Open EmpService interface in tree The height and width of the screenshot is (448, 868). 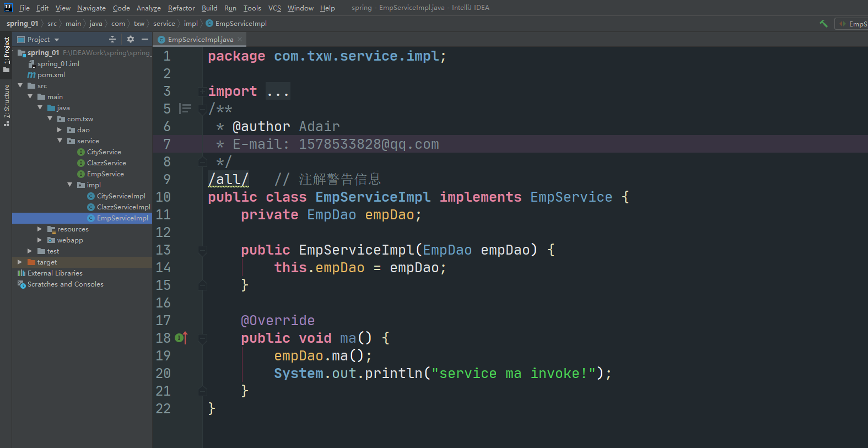[100, 174]
